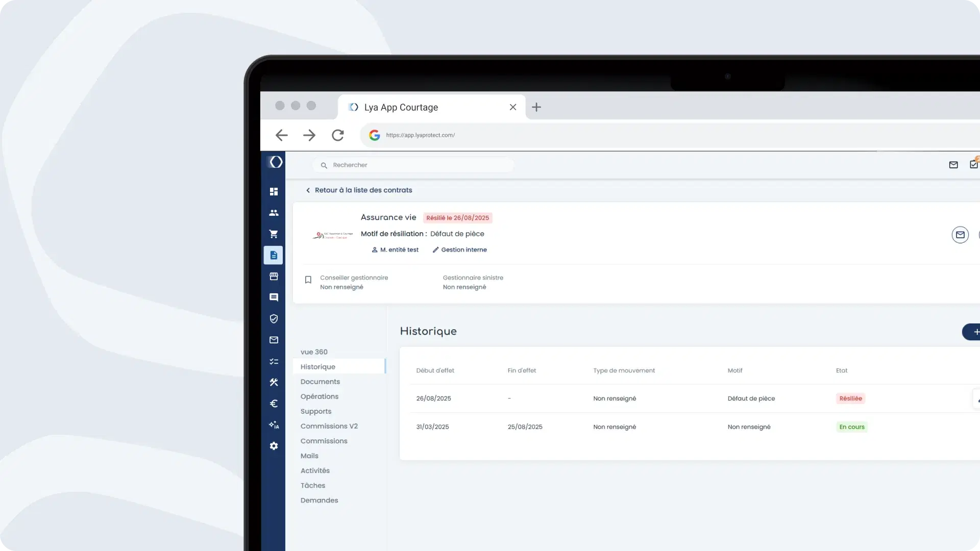The width and height of the screenshot is (980, 551).
Task: Click the bookmark icon near Conseiller gestionnaire
Action: (x=308, y=280)
